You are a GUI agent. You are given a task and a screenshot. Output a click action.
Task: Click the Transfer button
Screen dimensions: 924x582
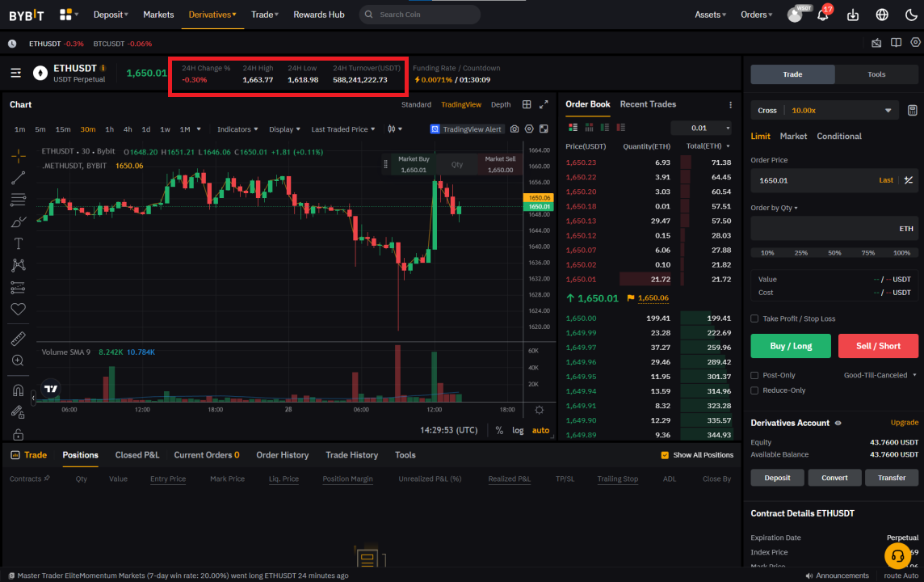coord(892,478)
